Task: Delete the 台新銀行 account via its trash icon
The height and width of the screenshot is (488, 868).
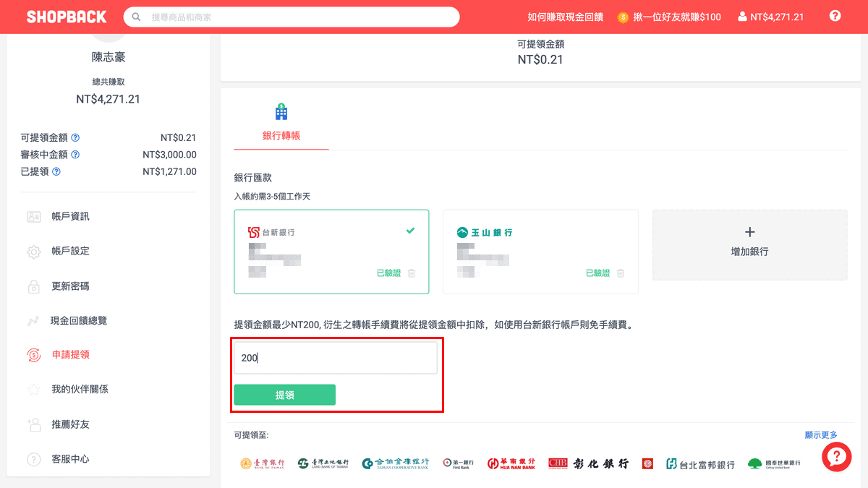Action: (412, 273)
